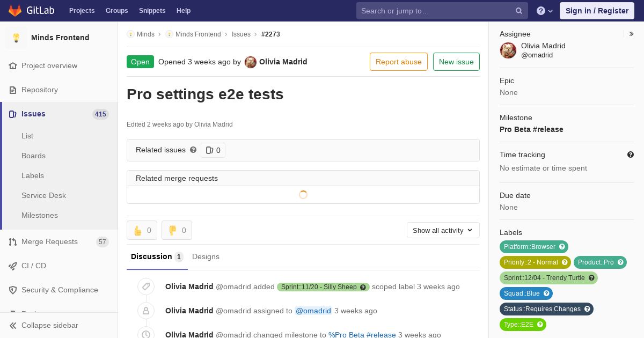Open the Projects menu
The width and height of the screenshot is (644, 338).
[82, 11]
